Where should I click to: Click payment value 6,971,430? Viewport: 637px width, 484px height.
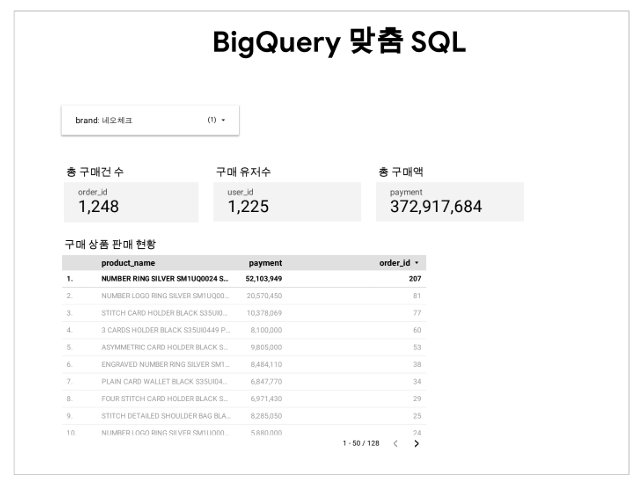coord(266,399)
